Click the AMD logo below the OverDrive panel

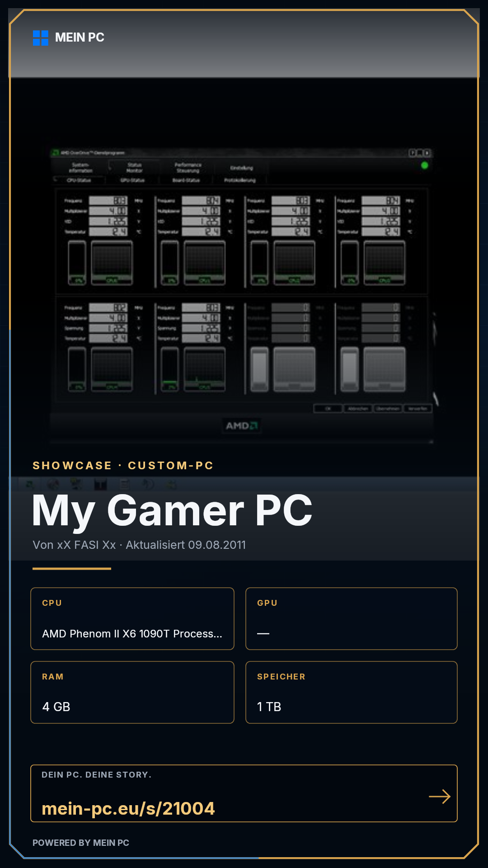tap(242, 426)
